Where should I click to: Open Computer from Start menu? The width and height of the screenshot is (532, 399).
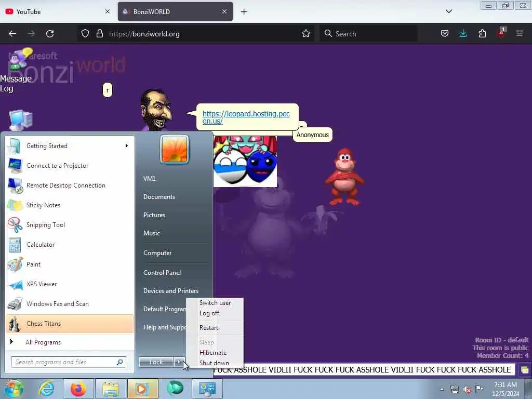[x=157, y=253]
